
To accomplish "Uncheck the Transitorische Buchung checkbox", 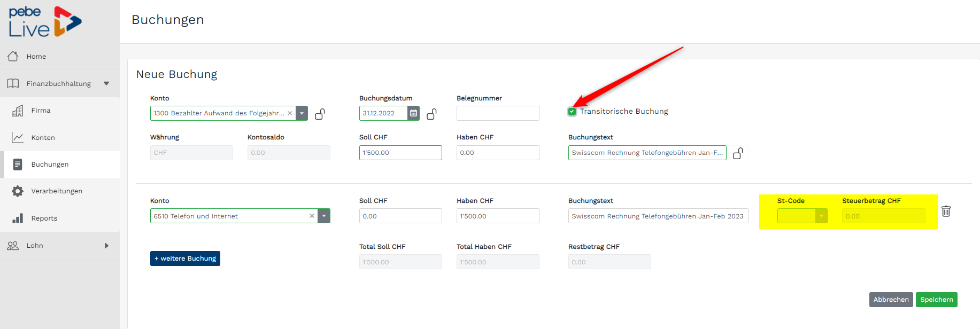I will 572,112.
